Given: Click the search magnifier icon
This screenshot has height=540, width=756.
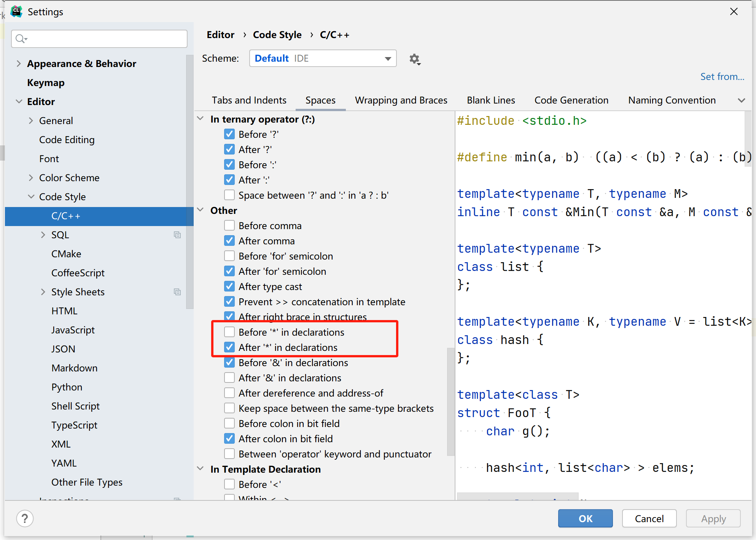Looking at the screenshot, I should pos(21,39).
